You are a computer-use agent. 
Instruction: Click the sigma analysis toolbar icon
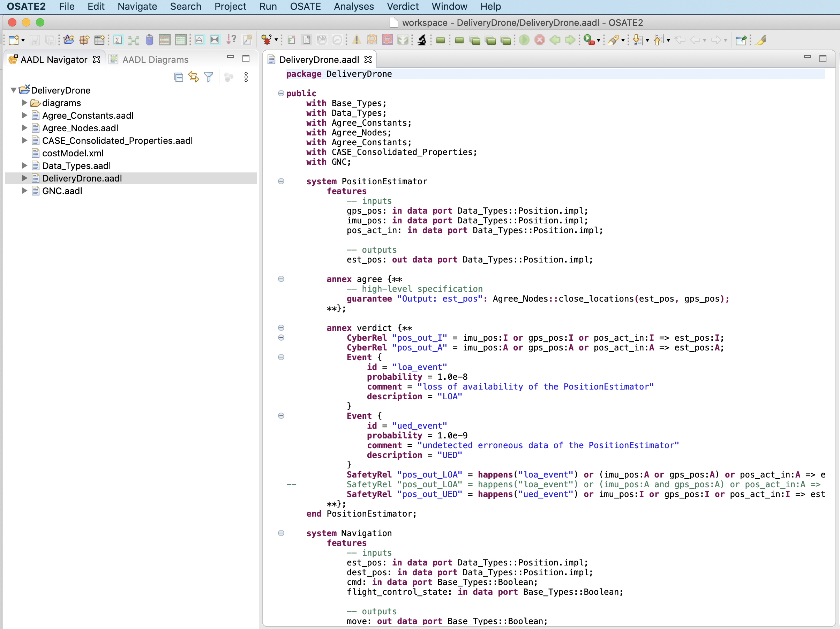pyautogui.click(x=118, y=40)
